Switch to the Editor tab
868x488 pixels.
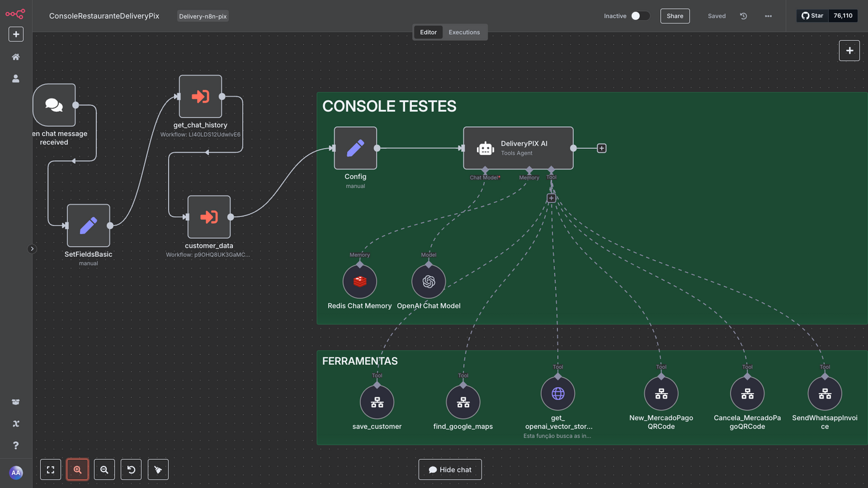[428, 32]
